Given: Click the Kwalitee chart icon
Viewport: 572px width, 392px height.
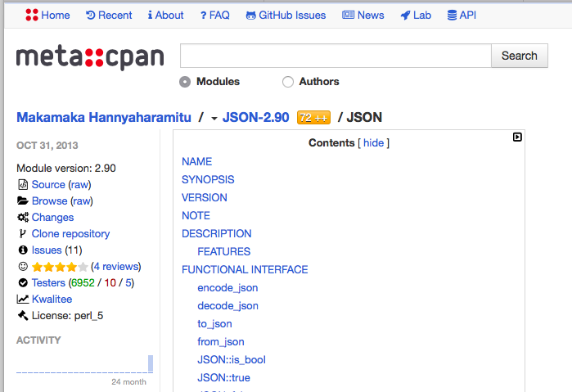Looking at the screenshot, I should (x=23, y=299).
